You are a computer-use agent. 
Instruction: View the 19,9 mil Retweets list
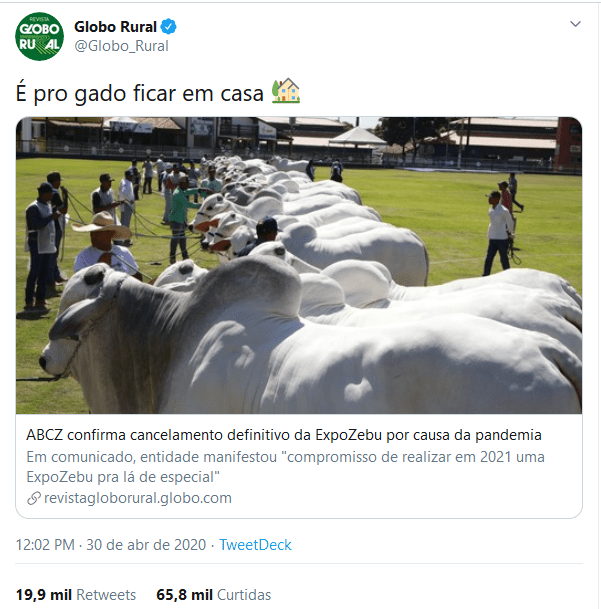coord(76,595)
